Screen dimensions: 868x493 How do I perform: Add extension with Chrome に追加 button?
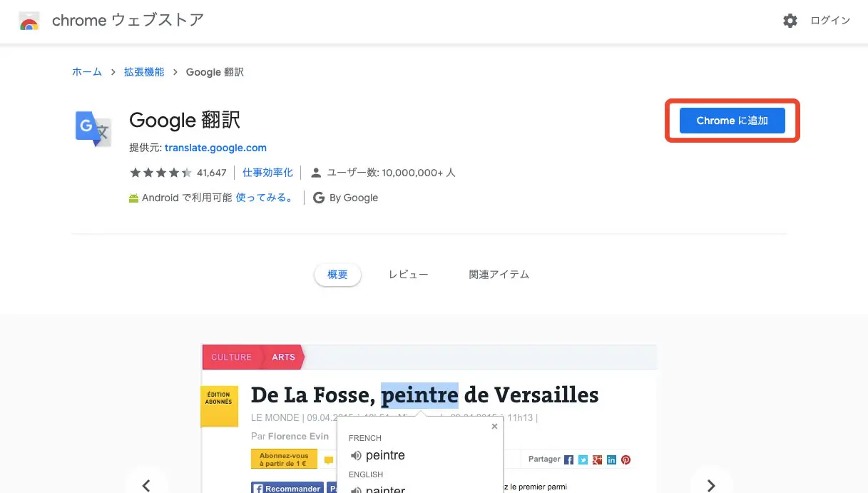point(732,121)
